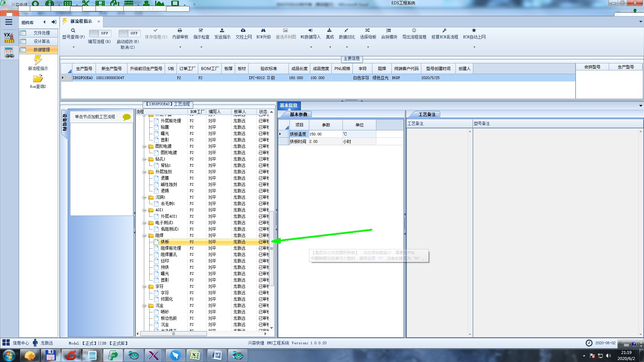Select 文件处理 in the sidebar
Image resolution: width=644 pixels, height=362 pixels.
click(x=42, y=33)
